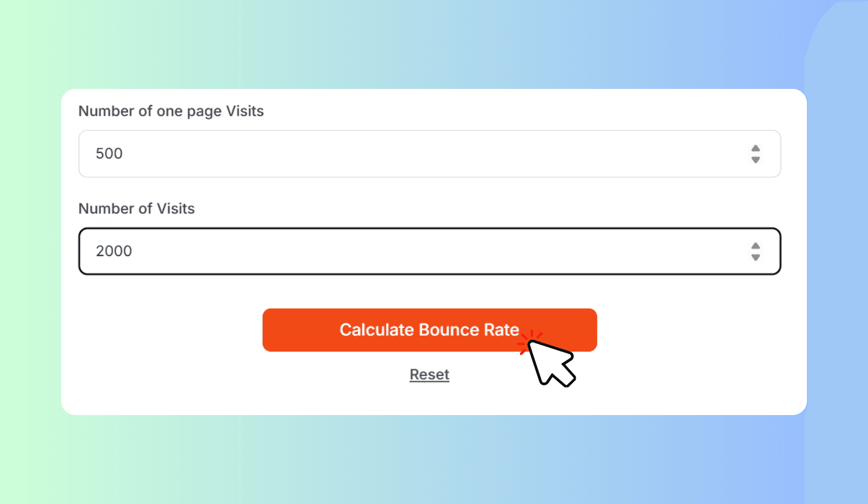Decrement the Number of Visits using its down arrow

click(x=755, y=256)
